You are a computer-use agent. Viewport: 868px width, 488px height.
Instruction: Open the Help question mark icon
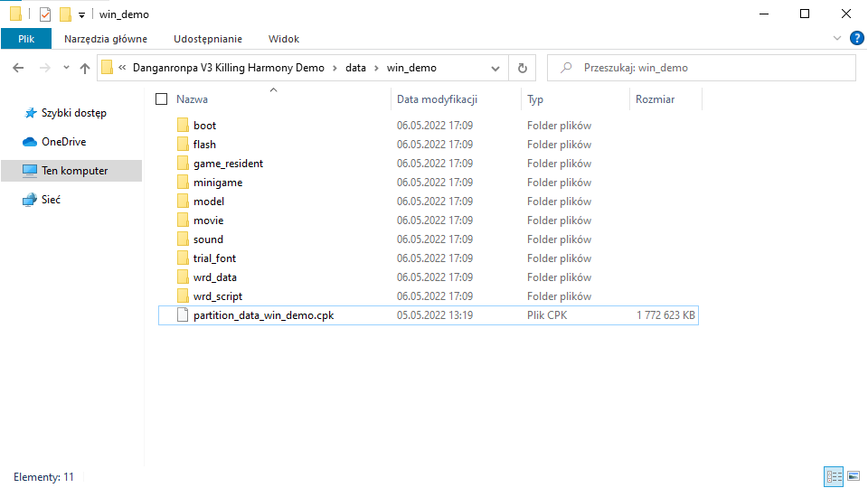[x=856, y=38]
